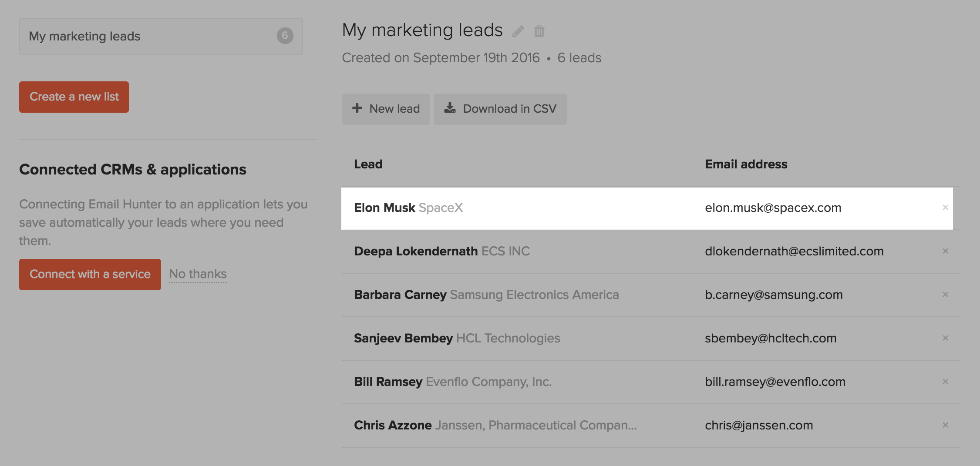Click Create a new list button

click(x=74, y=97)
